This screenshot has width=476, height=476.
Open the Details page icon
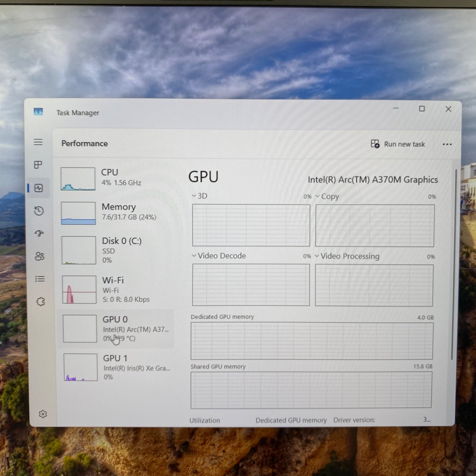click(40, 279)
